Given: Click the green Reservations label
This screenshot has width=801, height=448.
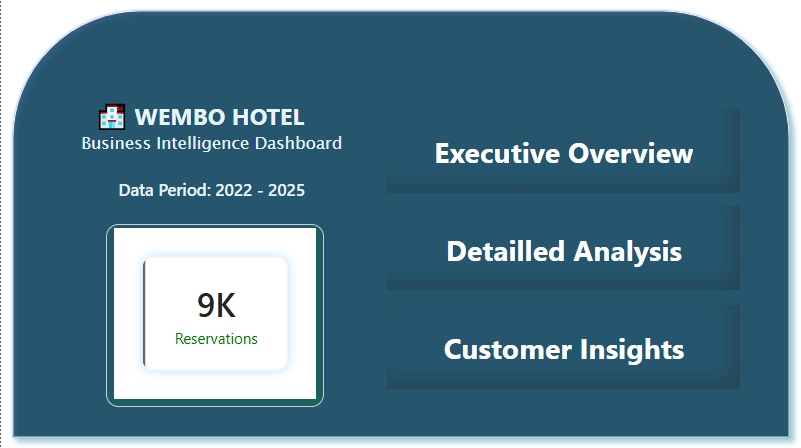Looking at the screenshot, I should click(216, 339).
